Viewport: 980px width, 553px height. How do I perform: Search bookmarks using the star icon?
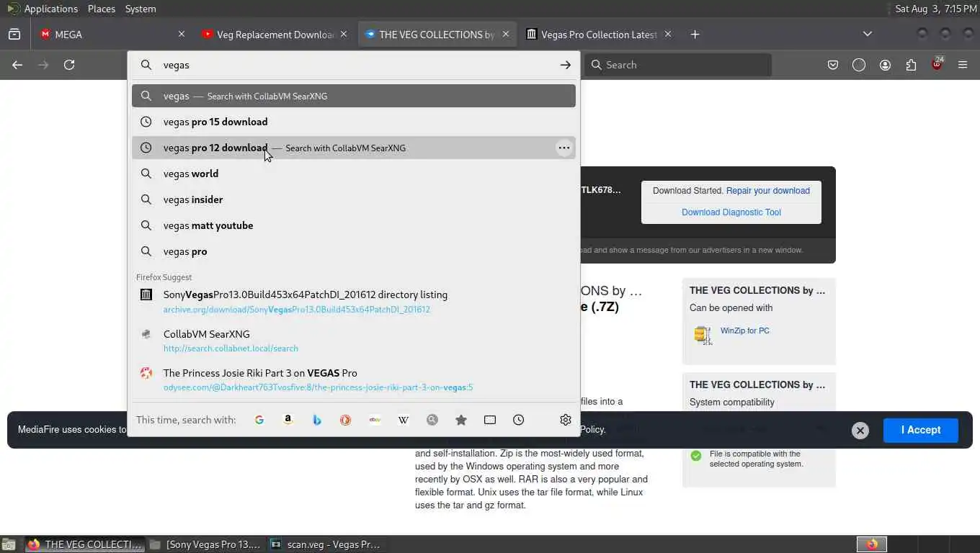click(461, 420)
